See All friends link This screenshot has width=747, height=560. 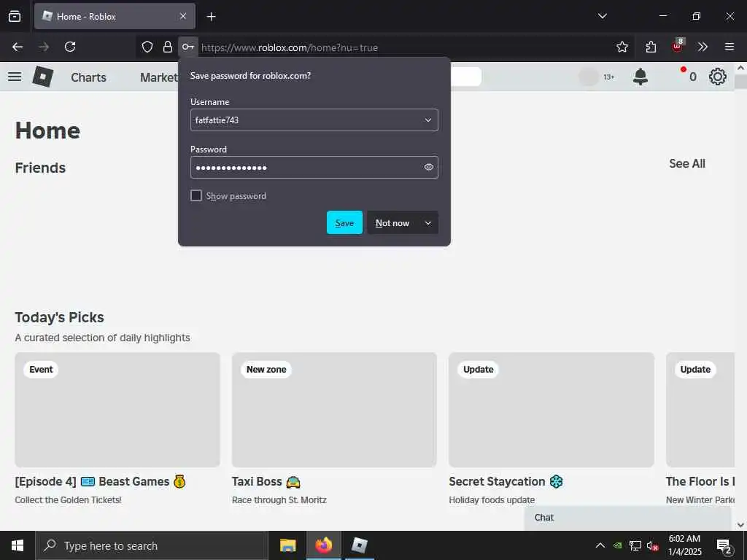(687, 163)
